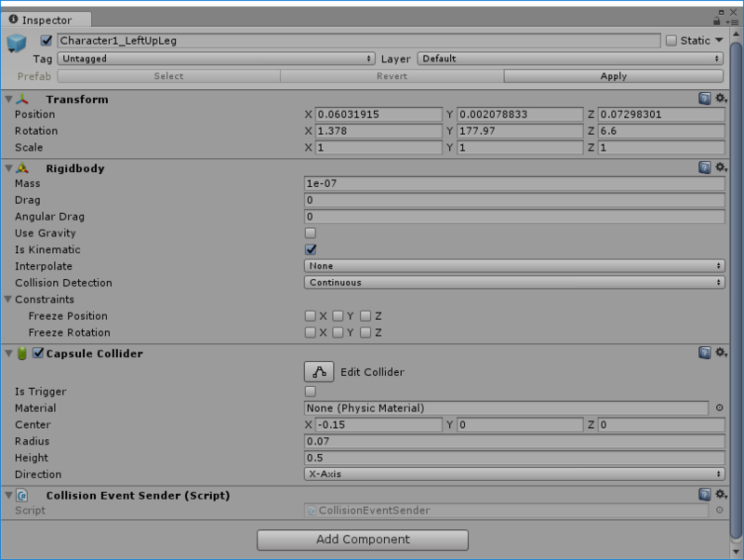This screenshot has height=560, width=744.
Task: Open the Interpolate dropdown
Action: 514,266
